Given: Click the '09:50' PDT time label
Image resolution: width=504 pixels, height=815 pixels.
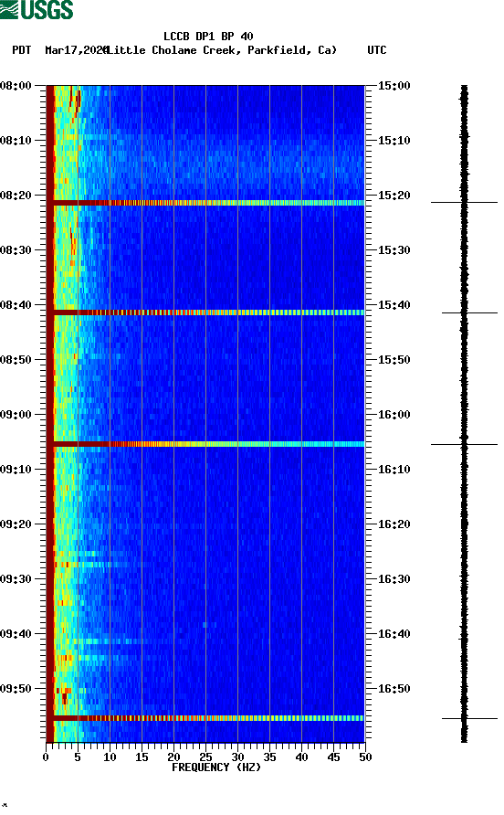Looking at the screenshot, I should (x=16, y=689).
